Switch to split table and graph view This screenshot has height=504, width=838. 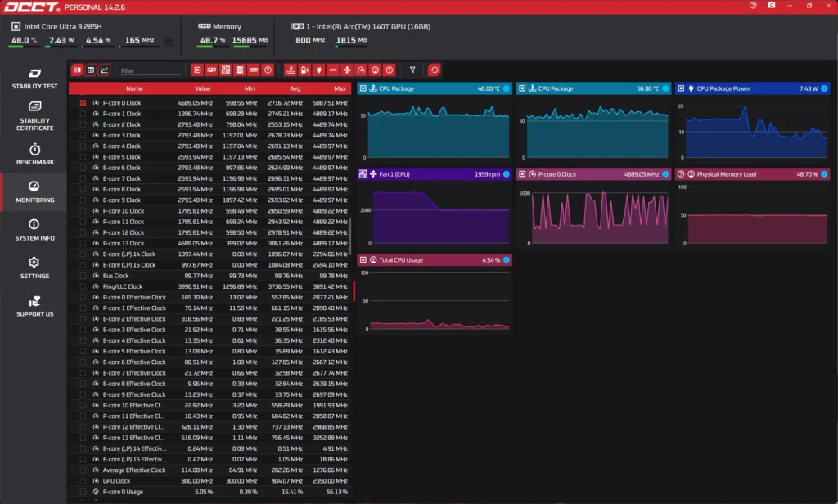pyautogui.click(x=78, y=70)
